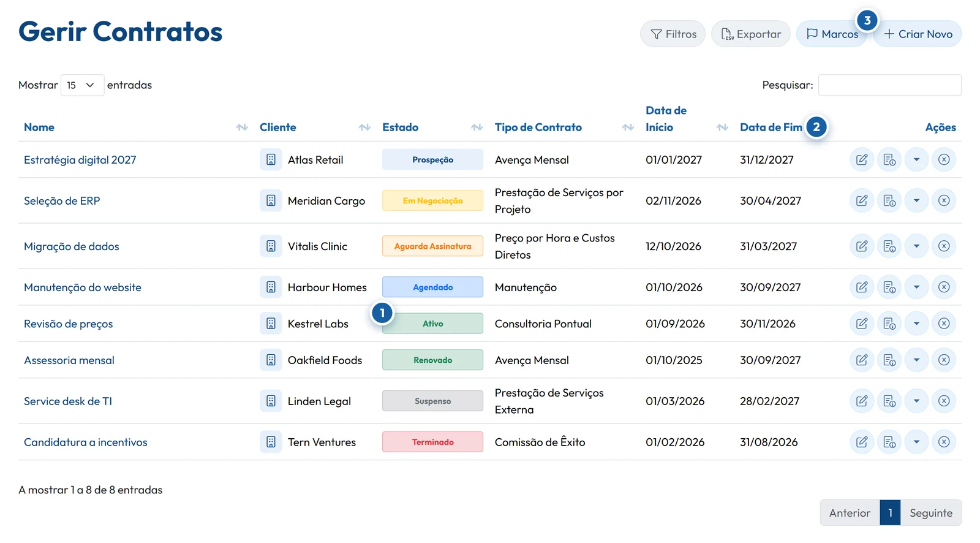Viewport: 980px width, 543px height.
Task: Click the building icon beside Kestrel Labs
Action: (x=271, y=324)
